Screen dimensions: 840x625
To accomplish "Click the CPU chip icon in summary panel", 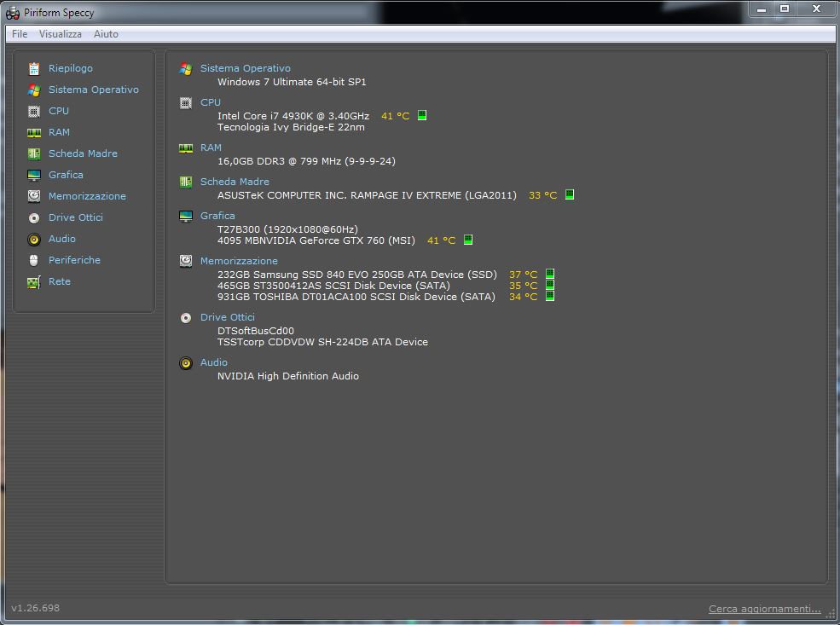I will (x=186, y=103).
